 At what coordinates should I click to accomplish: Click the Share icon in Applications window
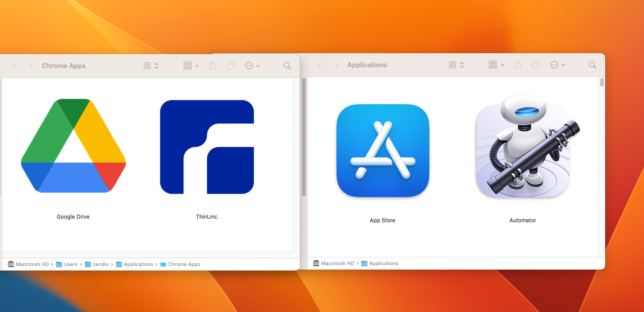pos(518,64)
